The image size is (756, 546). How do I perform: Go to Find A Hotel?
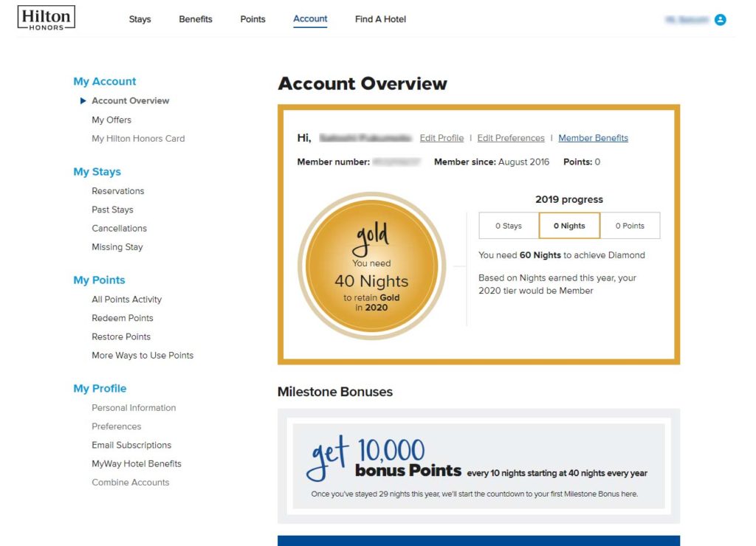(x=380, y=19)
